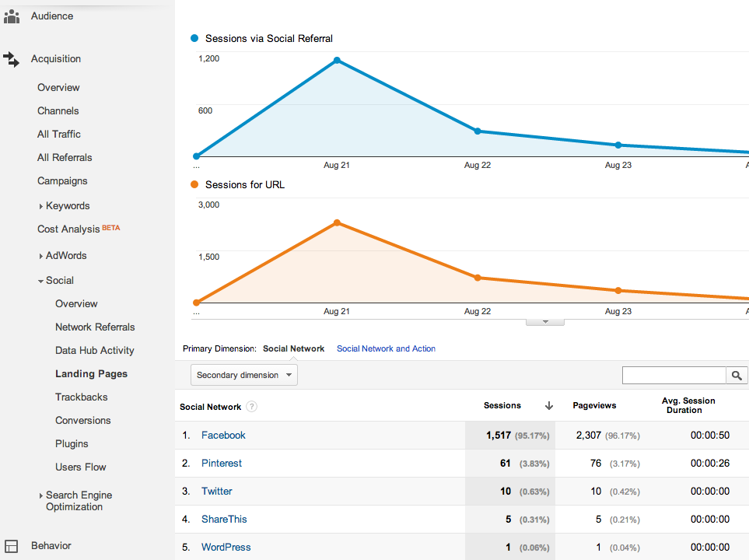
Task: Click the Acquisition arrows icon in sidebar
Action: (x=12, y=58)
